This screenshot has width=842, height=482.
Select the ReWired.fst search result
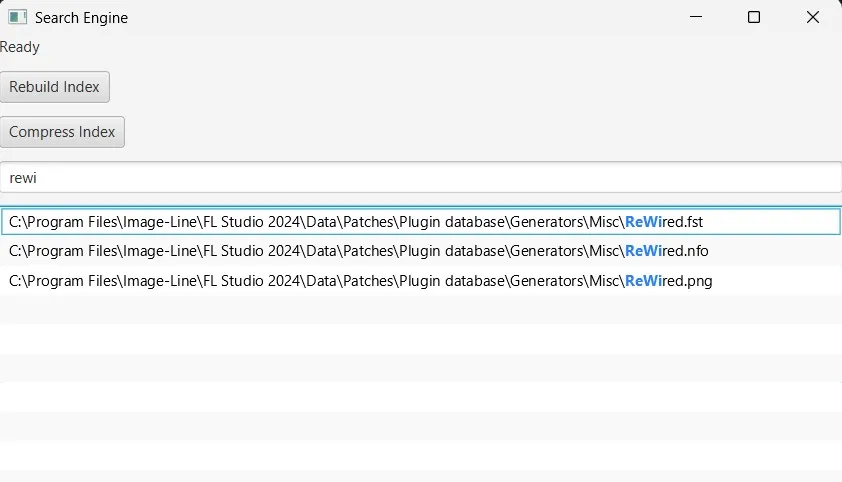[x=360, y=221]
